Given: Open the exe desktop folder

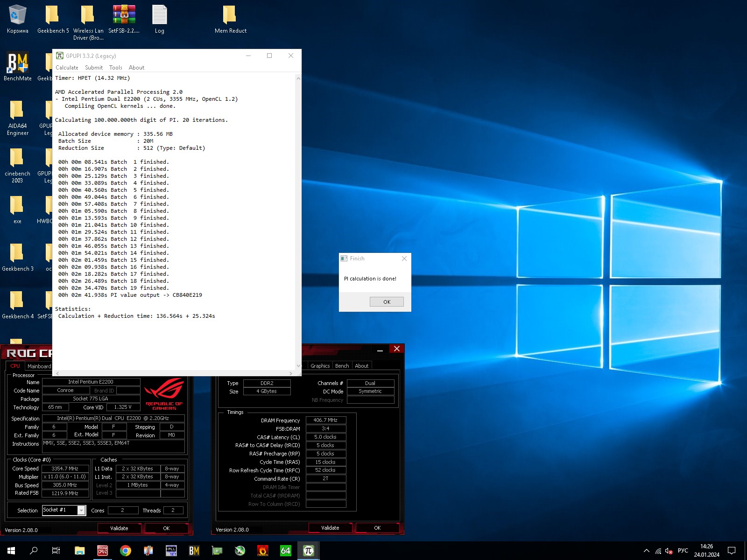Looking at the screenshot, I should (x=17, y=209).
